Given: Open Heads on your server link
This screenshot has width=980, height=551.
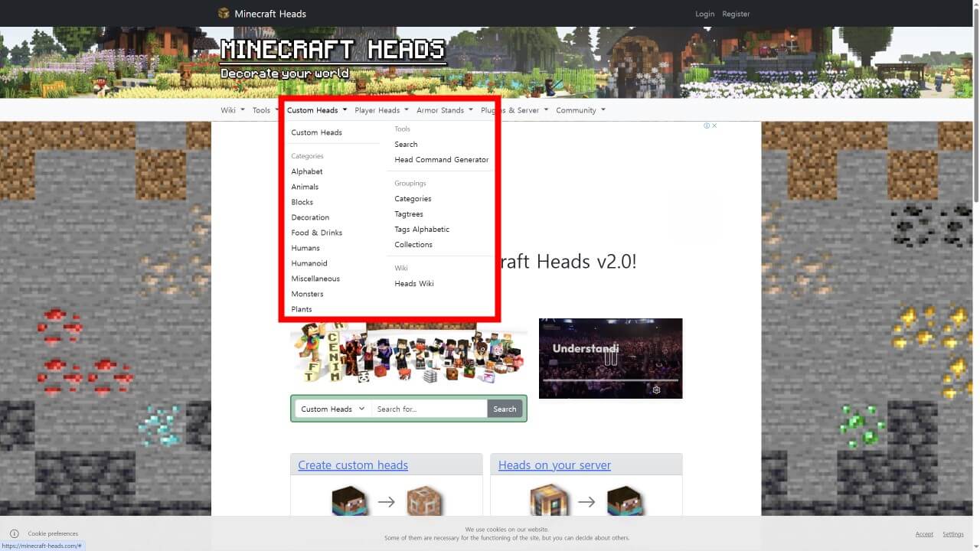Looking at the screenshot, I should click(x=554, y=465).
